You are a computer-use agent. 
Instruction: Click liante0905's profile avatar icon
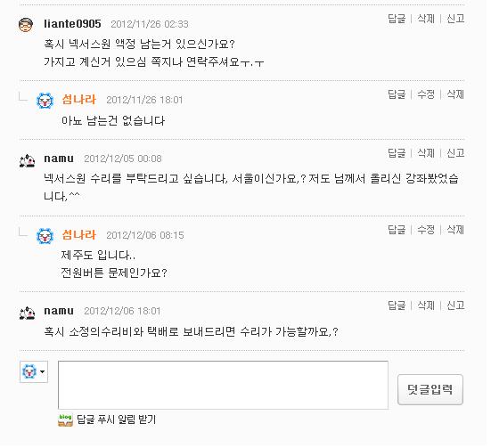[26, 24]
